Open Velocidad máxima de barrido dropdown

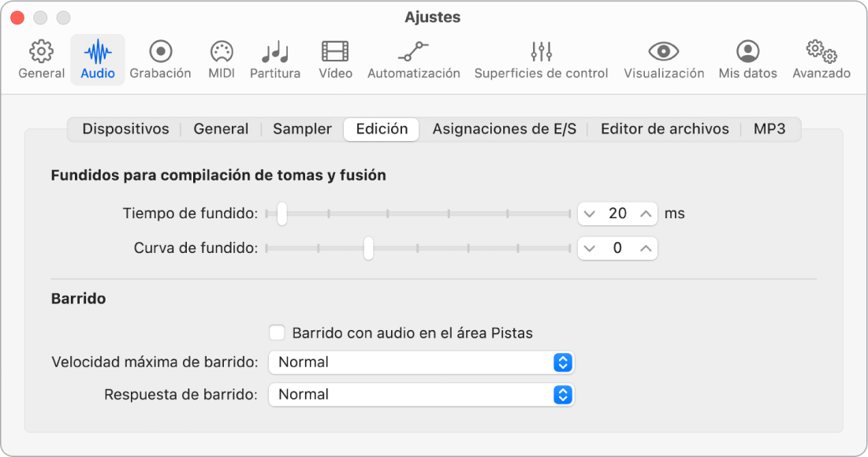click(421, 362)
